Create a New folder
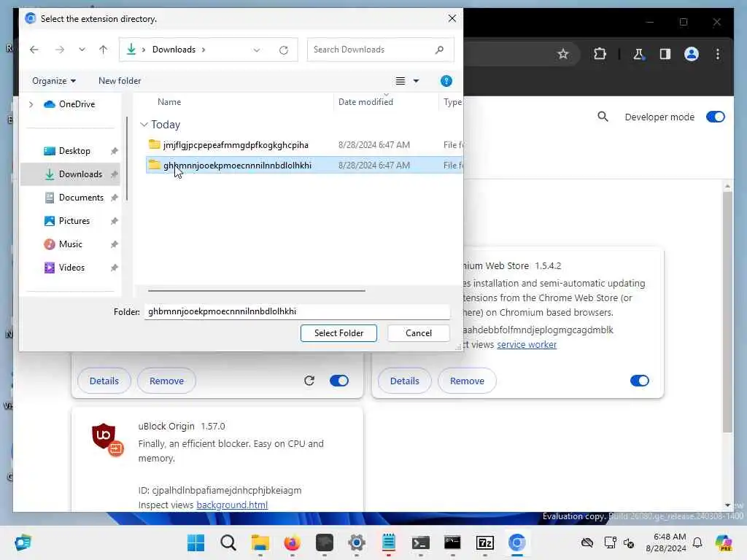This screenshot has height=560, width=747. pos(120,81)
